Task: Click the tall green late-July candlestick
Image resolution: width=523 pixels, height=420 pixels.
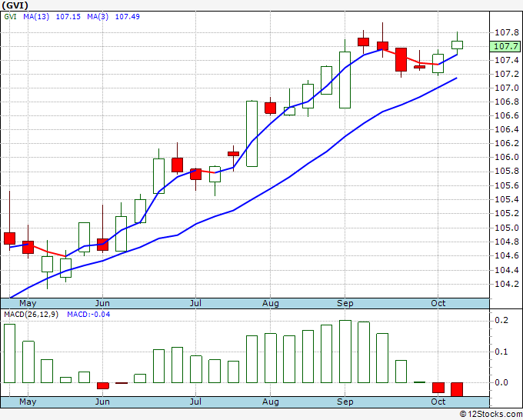Action: [x=252, y=133]
